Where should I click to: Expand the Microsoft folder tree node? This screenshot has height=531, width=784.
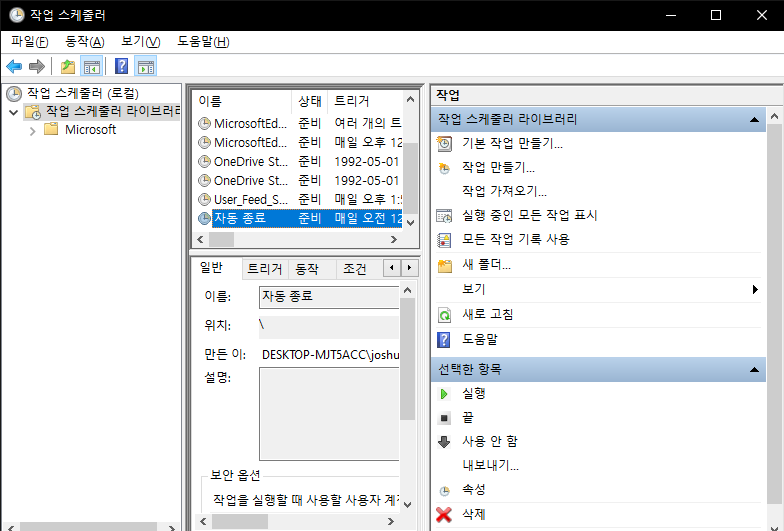[32, 131]
